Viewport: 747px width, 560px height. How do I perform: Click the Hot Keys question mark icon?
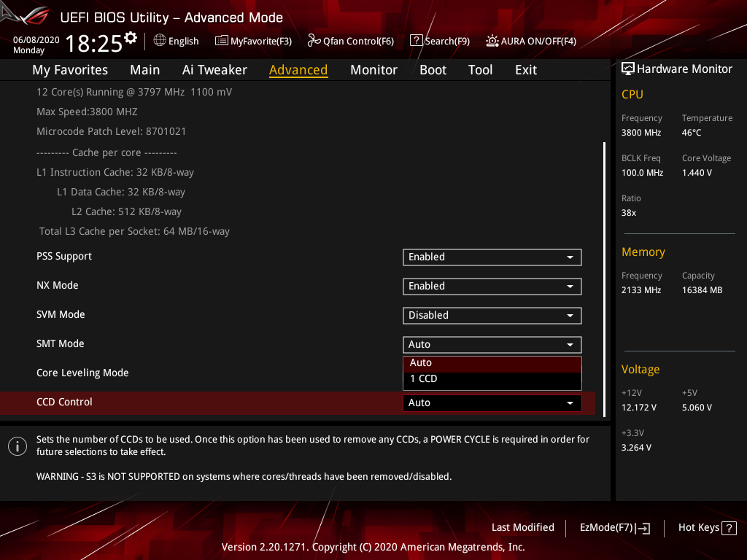(729, 528)
